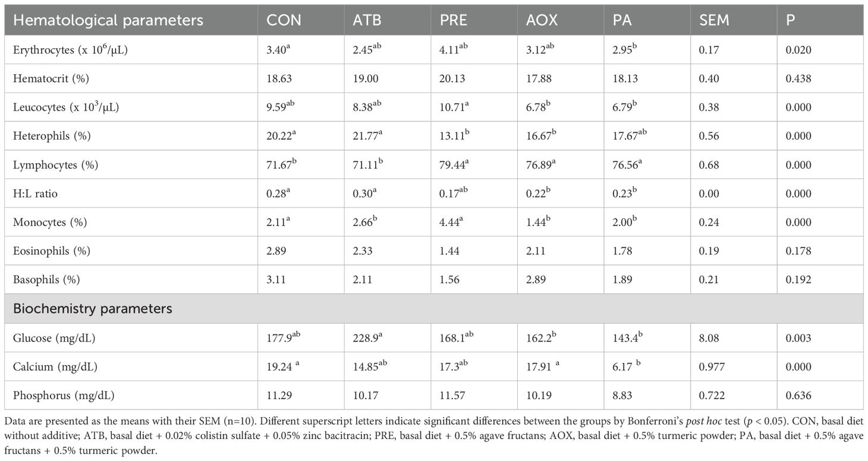The width and height of the screenshot is (868, 461).
Task: Click the Glucose value 228.9 cell
Action: point(363,338)
